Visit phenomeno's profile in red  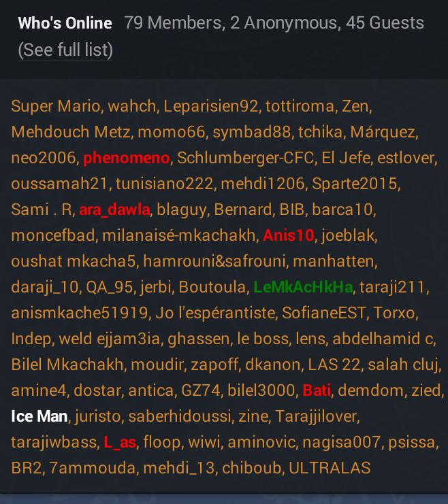click(126, 158)
